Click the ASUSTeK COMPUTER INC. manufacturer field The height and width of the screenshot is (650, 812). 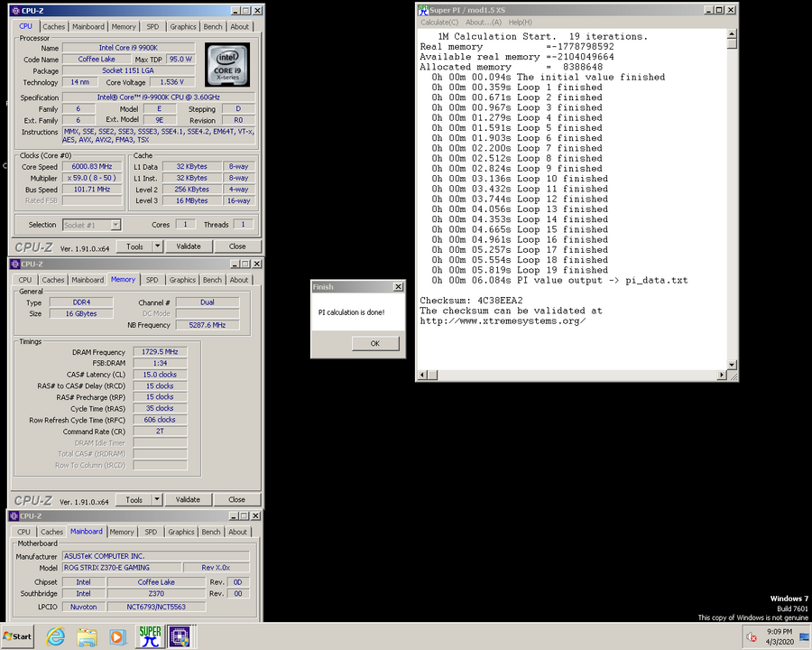[156, 556]
